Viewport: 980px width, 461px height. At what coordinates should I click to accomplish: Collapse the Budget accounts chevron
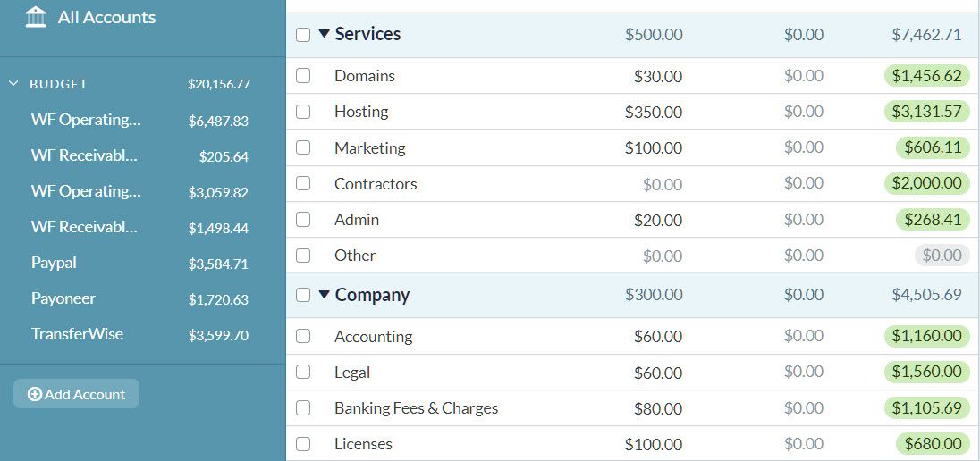[13, 84]
